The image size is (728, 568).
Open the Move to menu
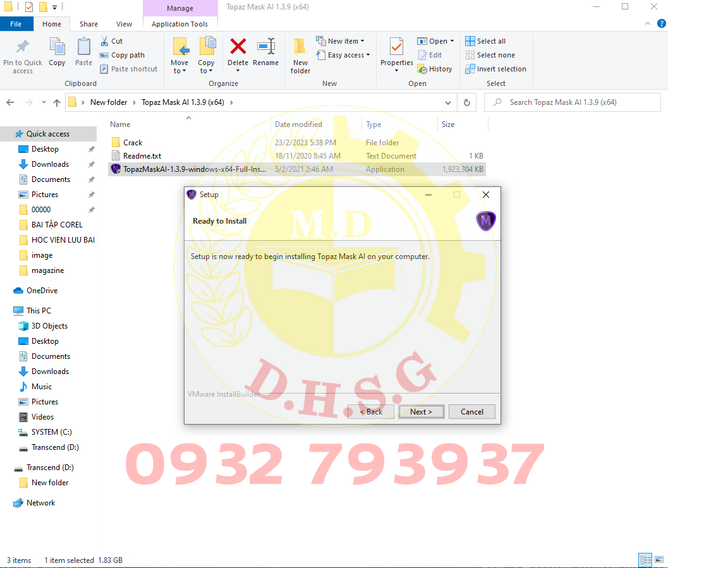179,56
